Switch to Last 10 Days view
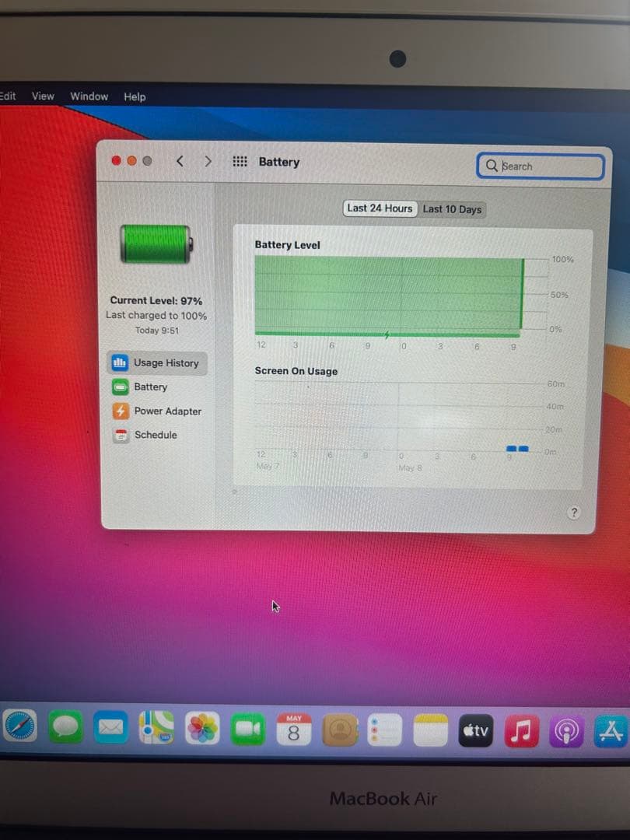 452,209
